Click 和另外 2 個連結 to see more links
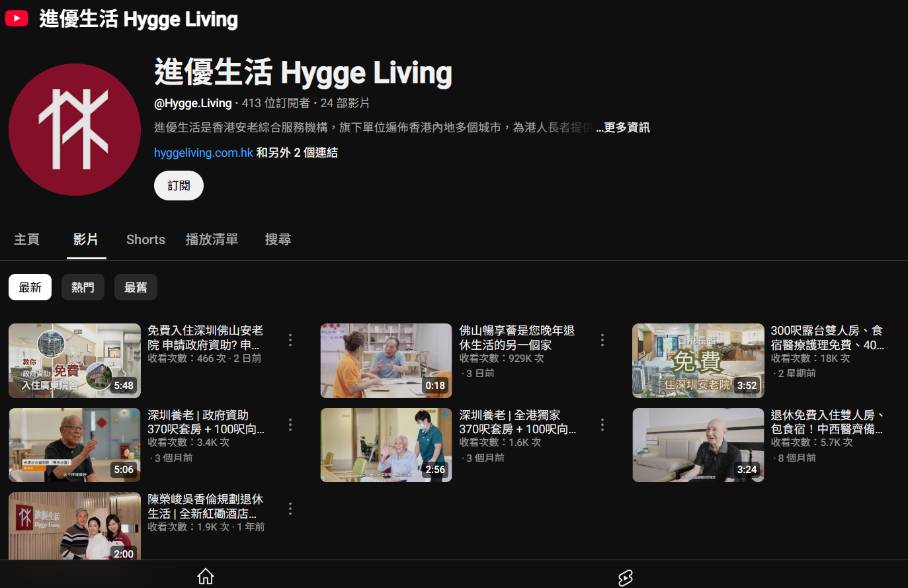The width and height of the screenshot is (908, 588). 297,153
